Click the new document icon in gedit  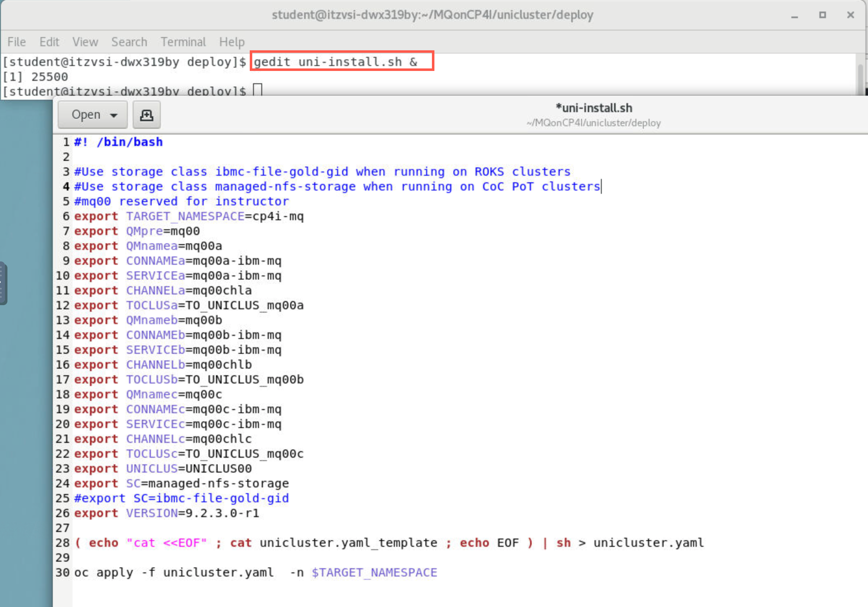pyautogui.click(x=146, y=115)
